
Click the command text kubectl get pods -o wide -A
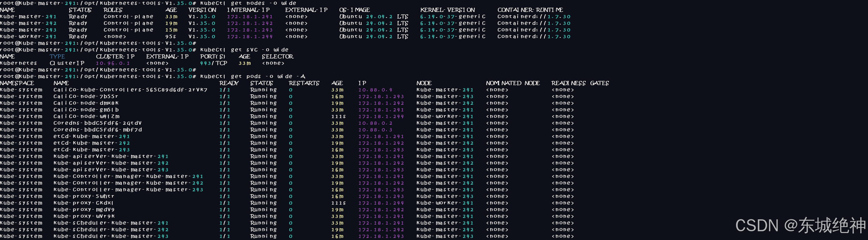click(253, 77)
